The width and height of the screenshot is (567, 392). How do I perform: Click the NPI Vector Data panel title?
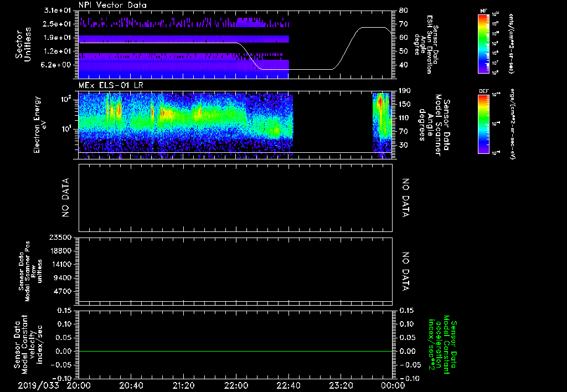(x=112, y=5)
